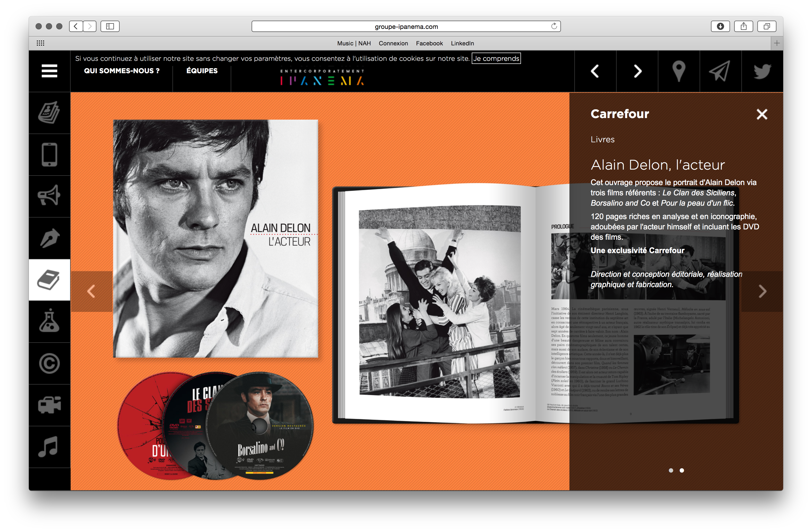812x532 pixels.
Task: Show all tabs overview button
Action: (x=767, y=26)
